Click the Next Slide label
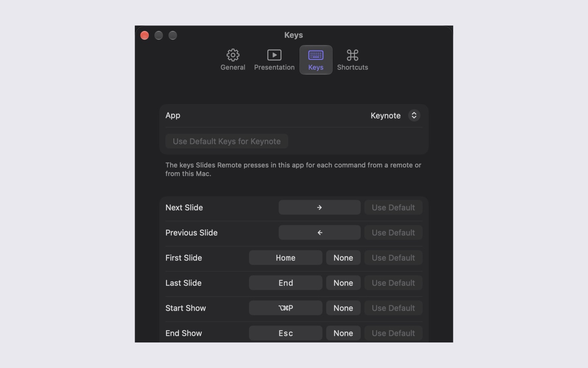Image resolution: width=588 pixels, height=368 pixels. (184, 207)
